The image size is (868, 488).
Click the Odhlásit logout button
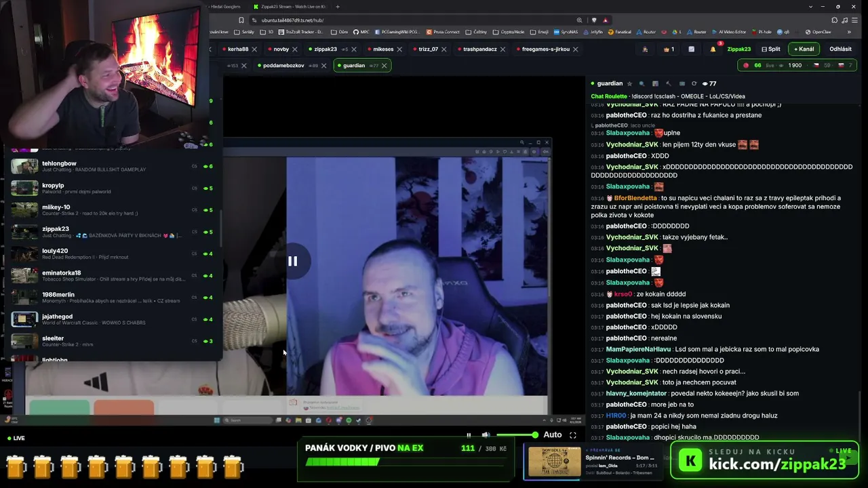click(841, 49)
